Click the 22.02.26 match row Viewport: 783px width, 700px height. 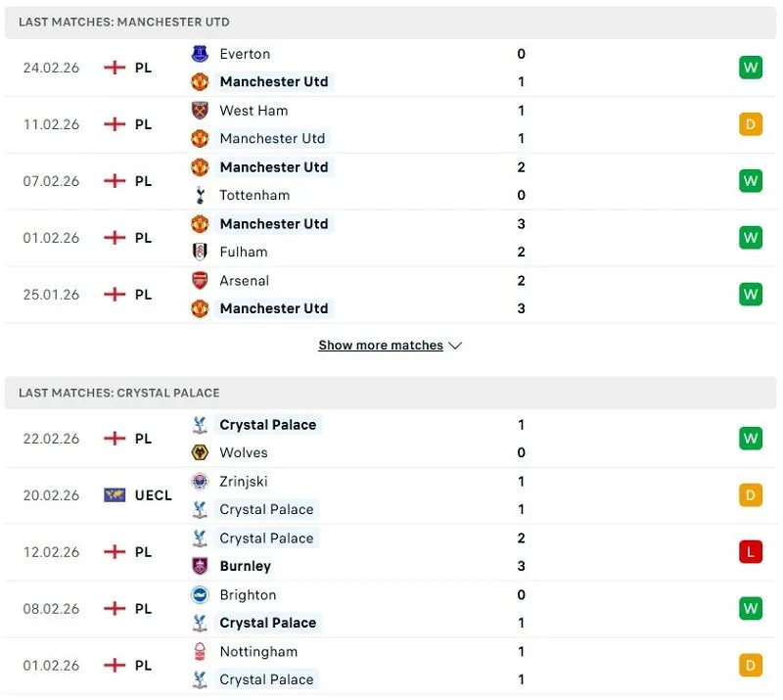(x=391, y=439)
